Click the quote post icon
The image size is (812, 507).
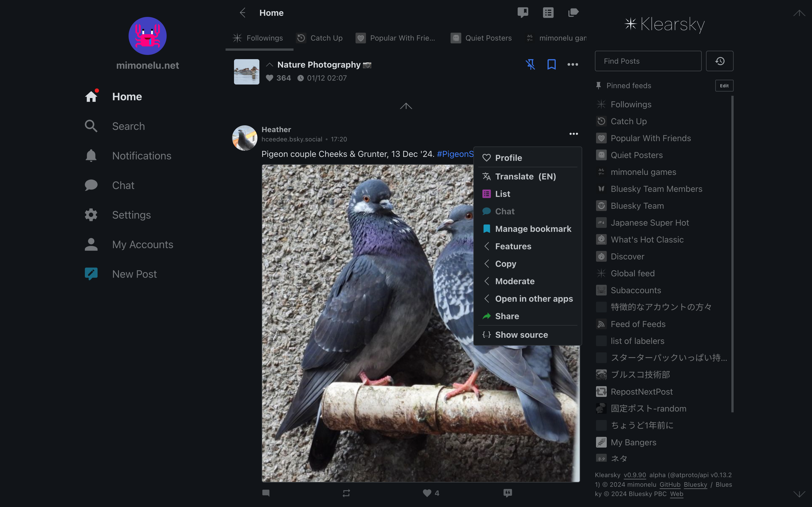click(x=507, y=493)
